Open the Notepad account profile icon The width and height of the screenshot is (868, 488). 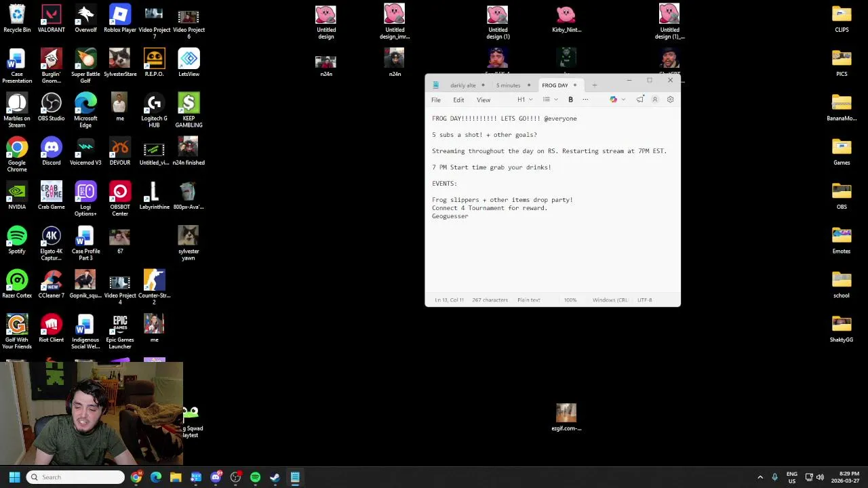[655, 100]
